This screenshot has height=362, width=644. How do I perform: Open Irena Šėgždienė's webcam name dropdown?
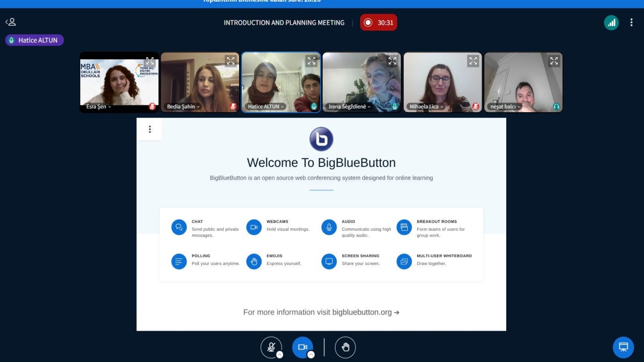click(349, 107)
